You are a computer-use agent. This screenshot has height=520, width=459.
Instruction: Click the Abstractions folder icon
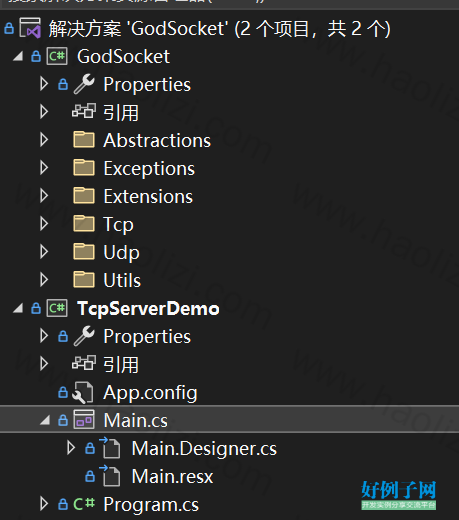pos(84,140)
